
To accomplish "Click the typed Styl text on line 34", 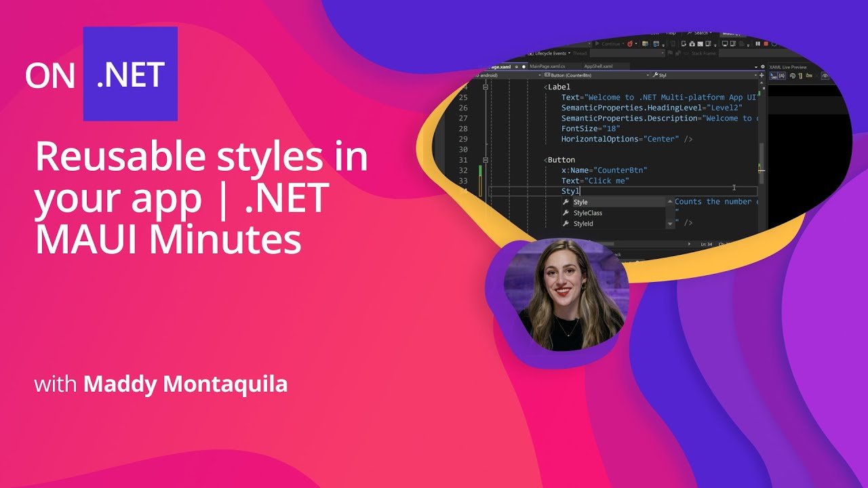I will click(570, 191).
